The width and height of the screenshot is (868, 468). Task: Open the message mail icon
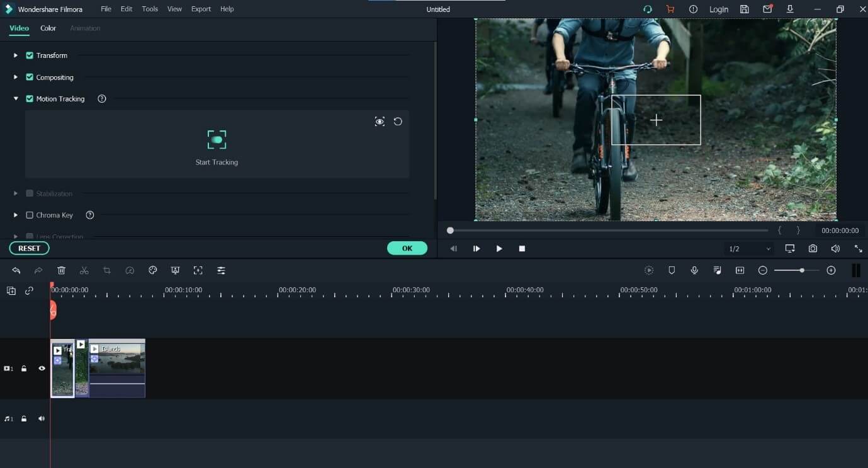767,9
